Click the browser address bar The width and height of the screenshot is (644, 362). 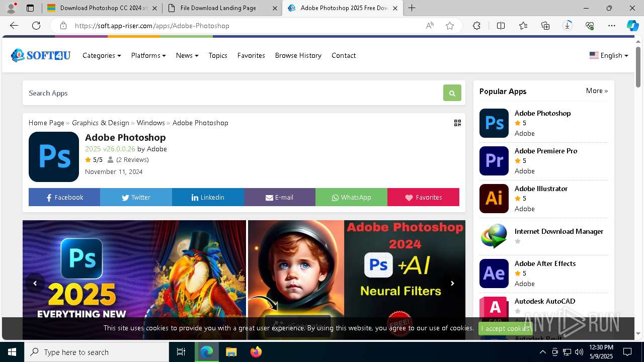(247, 26)
